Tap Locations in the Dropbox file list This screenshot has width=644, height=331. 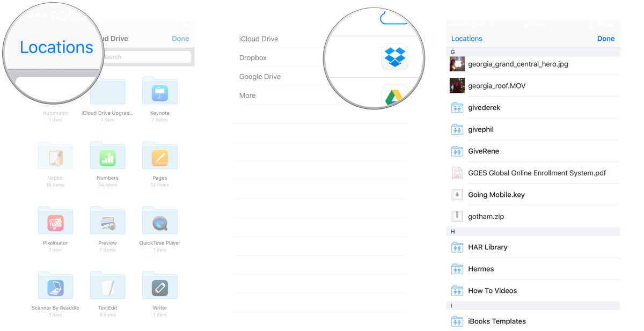[466, 39]
